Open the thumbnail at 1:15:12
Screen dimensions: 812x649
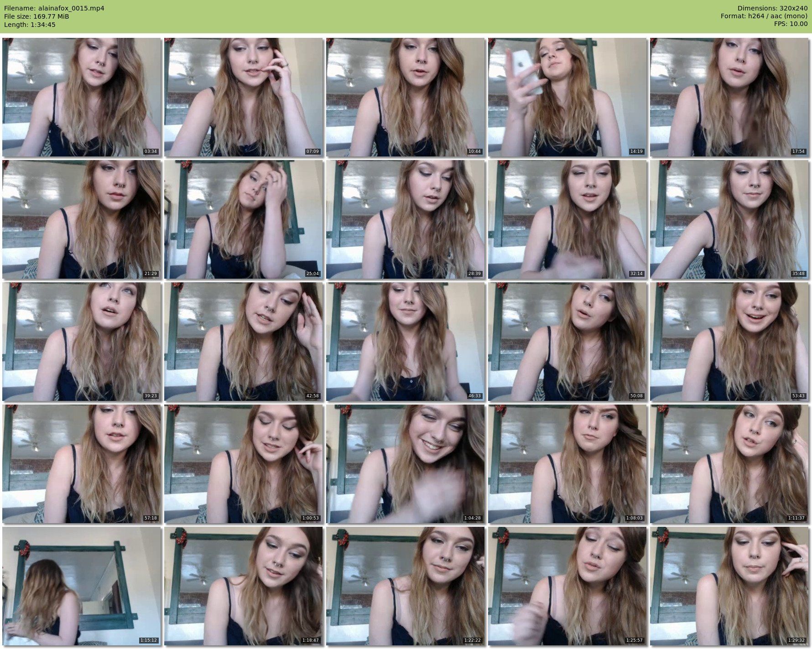click(x=82, y=586)
